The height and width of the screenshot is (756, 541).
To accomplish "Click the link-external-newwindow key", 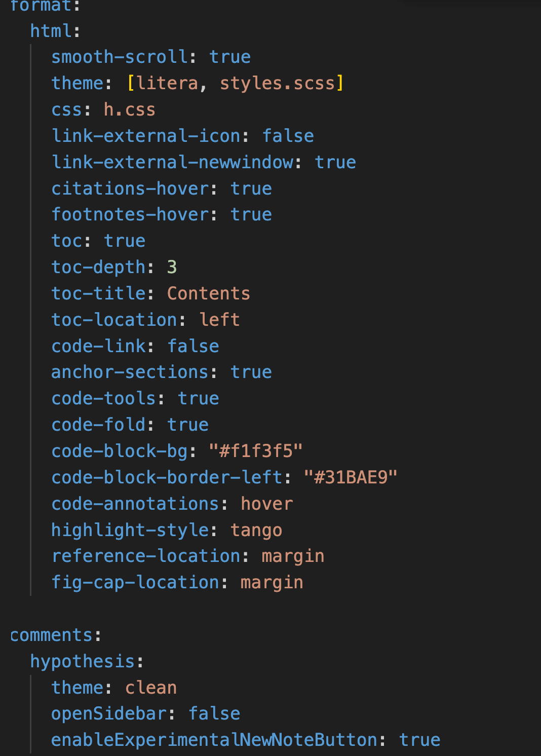I will click(x=173, y=162).
